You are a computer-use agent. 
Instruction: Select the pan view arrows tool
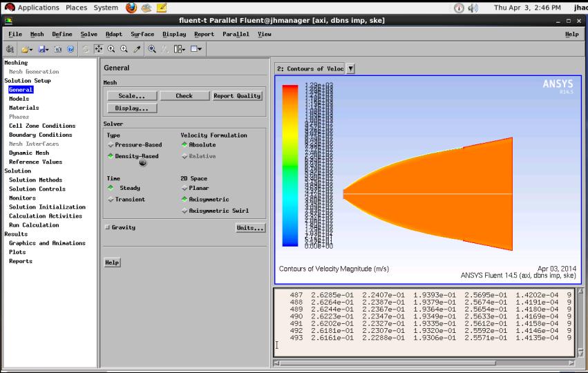[x=99, y=49]
